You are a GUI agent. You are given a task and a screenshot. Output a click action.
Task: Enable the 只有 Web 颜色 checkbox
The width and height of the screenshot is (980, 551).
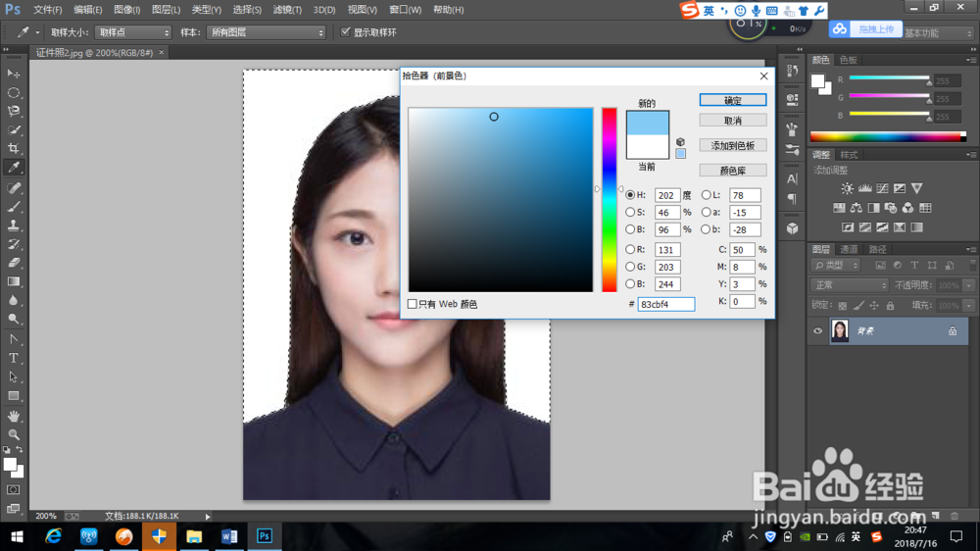click(412, 304)
